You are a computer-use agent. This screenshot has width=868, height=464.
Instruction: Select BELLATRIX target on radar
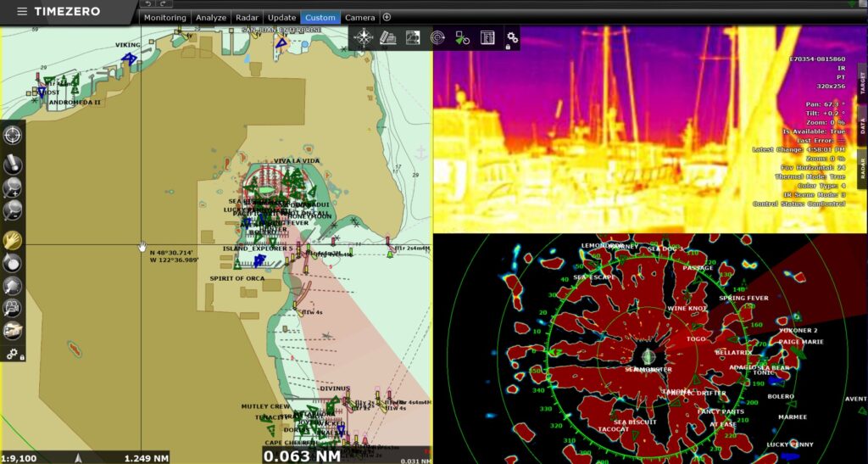point(733,352)
